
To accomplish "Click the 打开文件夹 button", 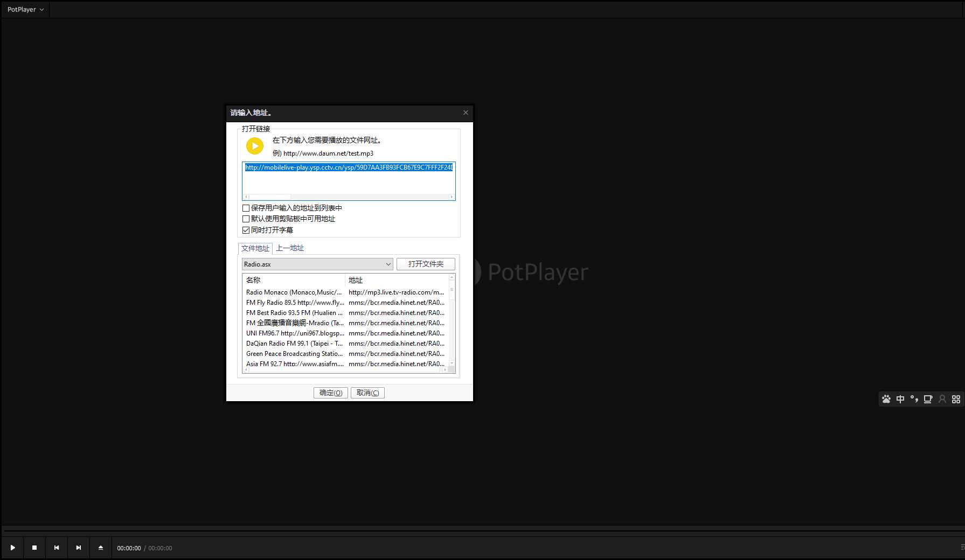I will click(x=426, y=264).
